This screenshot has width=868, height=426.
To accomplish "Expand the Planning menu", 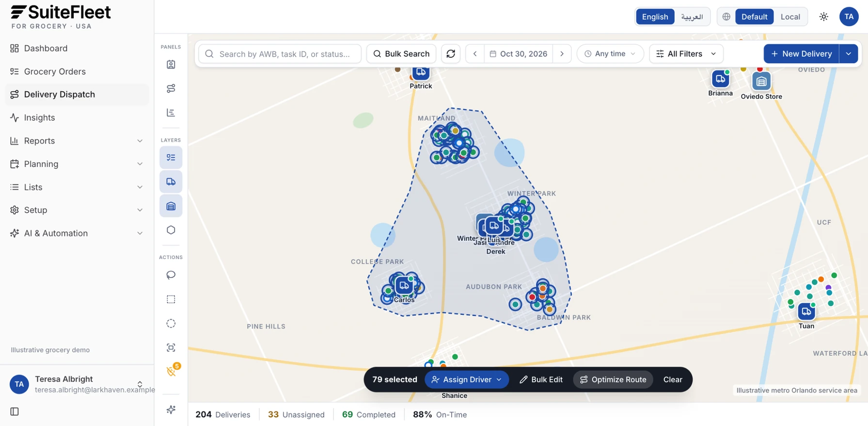I will point(77,164).
